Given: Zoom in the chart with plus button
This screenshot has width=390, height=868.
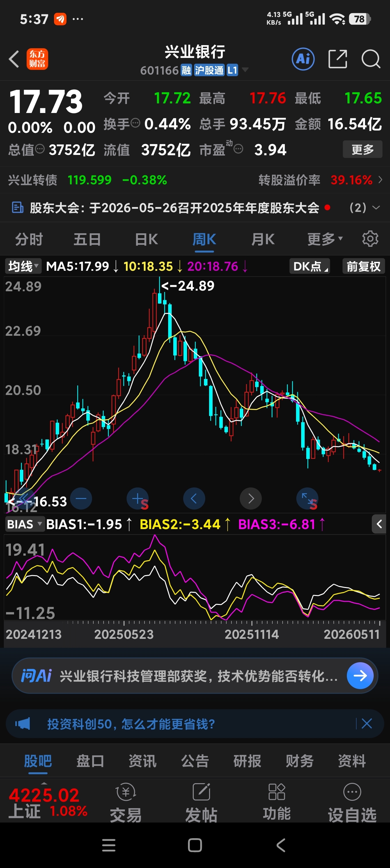Looking at the screenshot, I should [138, 498].
